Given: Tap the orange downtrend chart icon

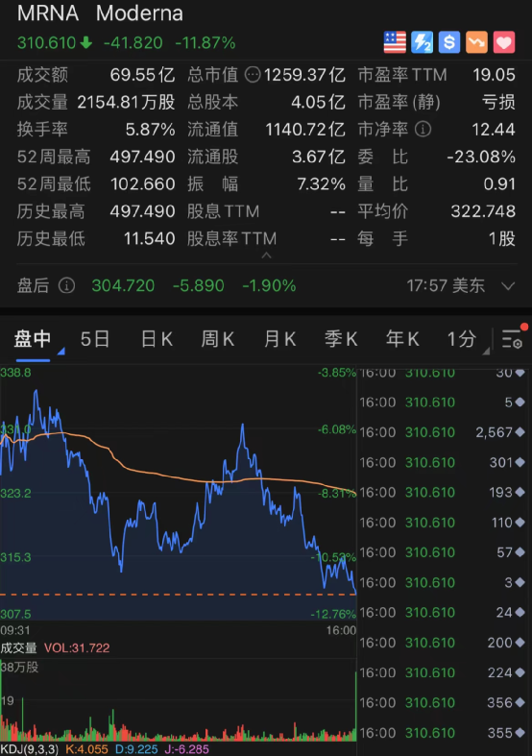Looking at the screenshot, I should 476,42.
